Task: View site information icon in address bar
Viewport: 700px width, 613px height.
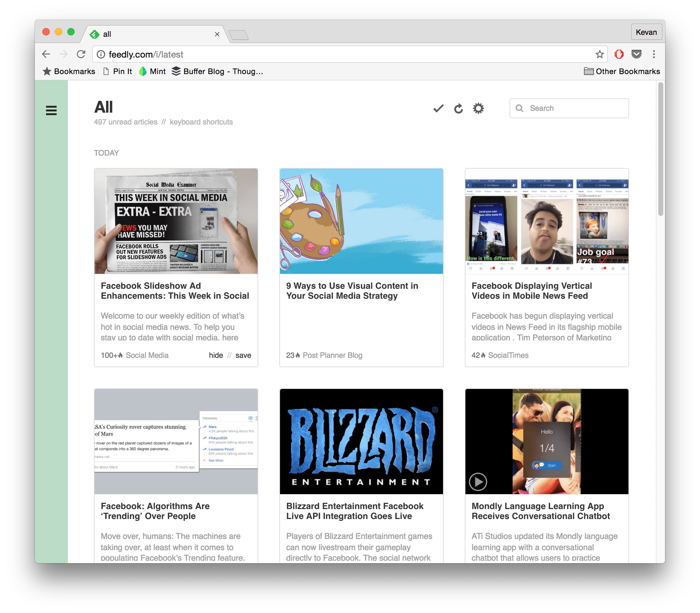Action: (100, 54)
